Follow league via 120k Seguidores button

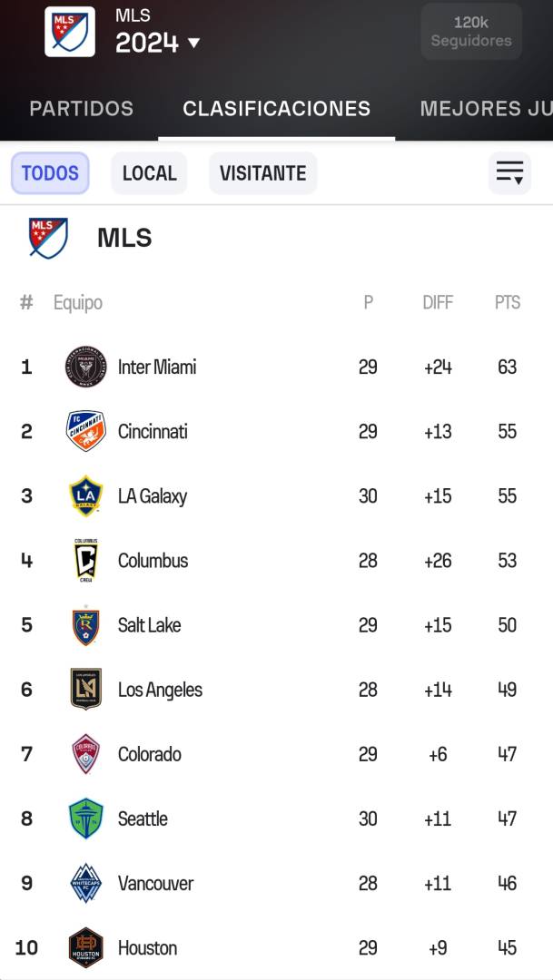tap(471, 31)
